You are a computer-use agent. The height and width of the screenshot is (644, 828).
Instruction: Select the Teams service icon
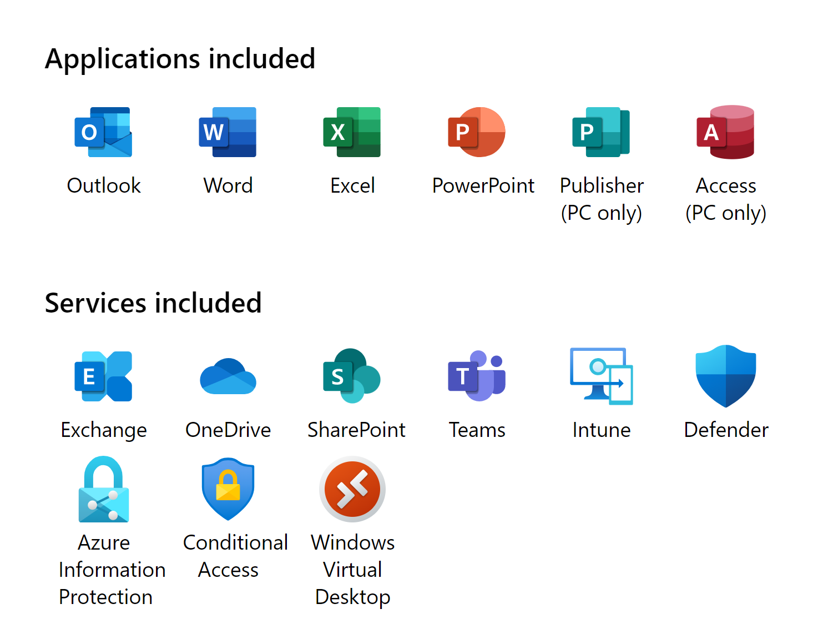coord(477,376)
